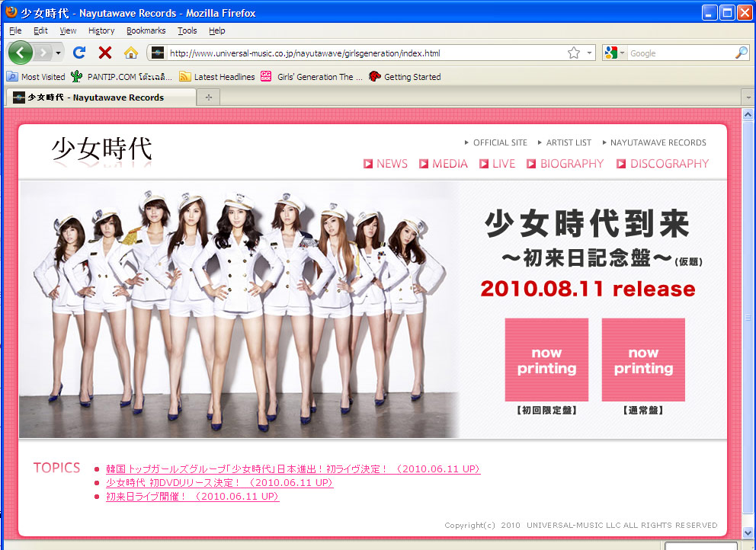Image resolution: width=756 pixels, height=550 pixels.
Task: Open the topic 初来日ライブ開催
Action: 192,497
